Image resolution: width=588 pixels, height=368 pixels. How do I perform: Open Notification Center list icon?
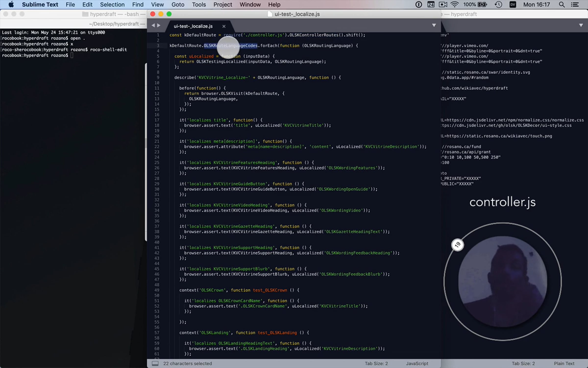tap(575, 5)
